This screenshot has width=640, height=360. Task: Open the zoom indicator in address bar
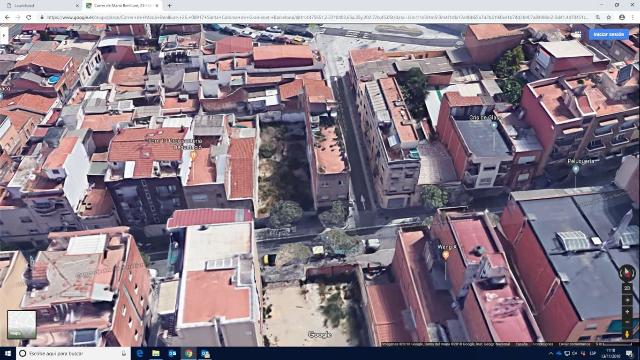pos(598,18)
